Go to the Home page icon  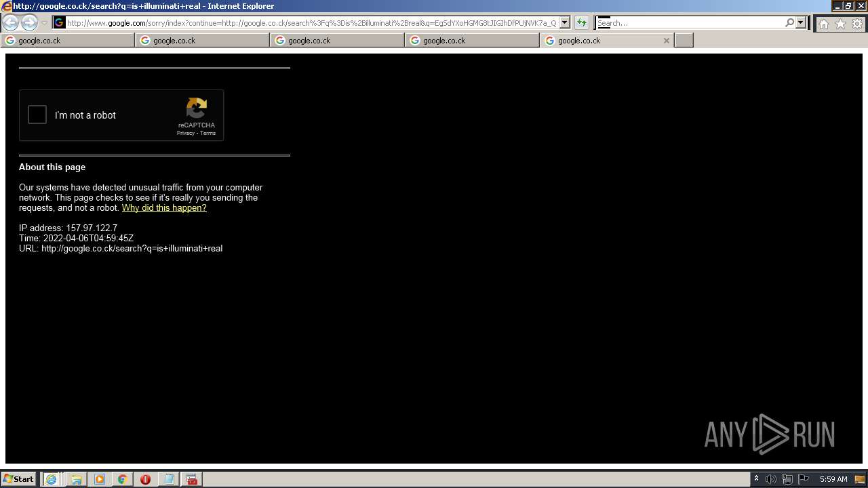point(823,24)
